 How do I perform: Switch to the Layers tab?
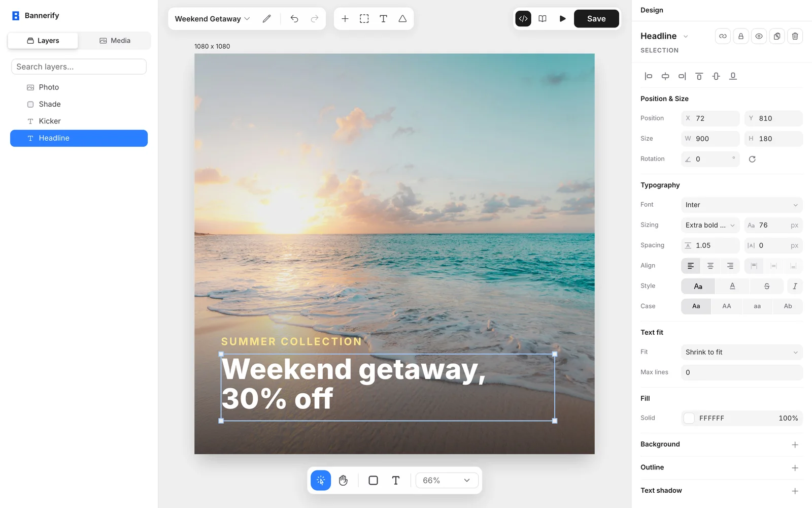tap(43, 41)
